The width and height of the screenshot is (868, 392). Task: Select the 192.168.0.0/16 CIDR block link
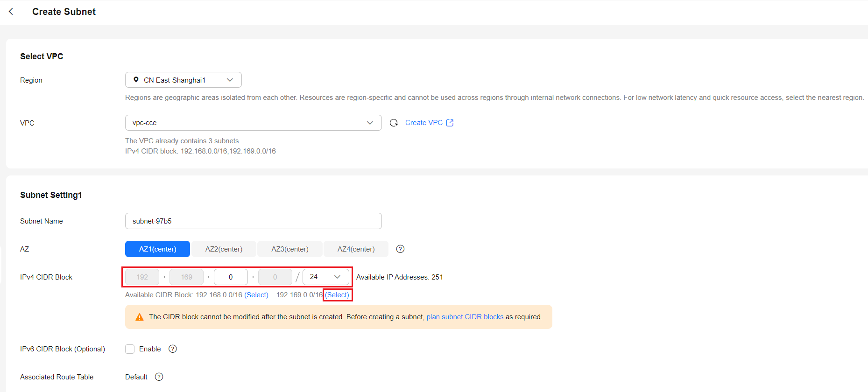pos(256,295)
